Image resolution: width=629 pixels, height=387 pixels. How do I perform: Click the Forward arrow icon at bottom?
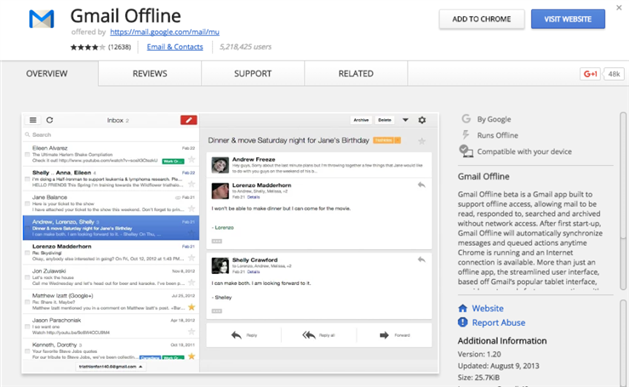pos(384,335)
